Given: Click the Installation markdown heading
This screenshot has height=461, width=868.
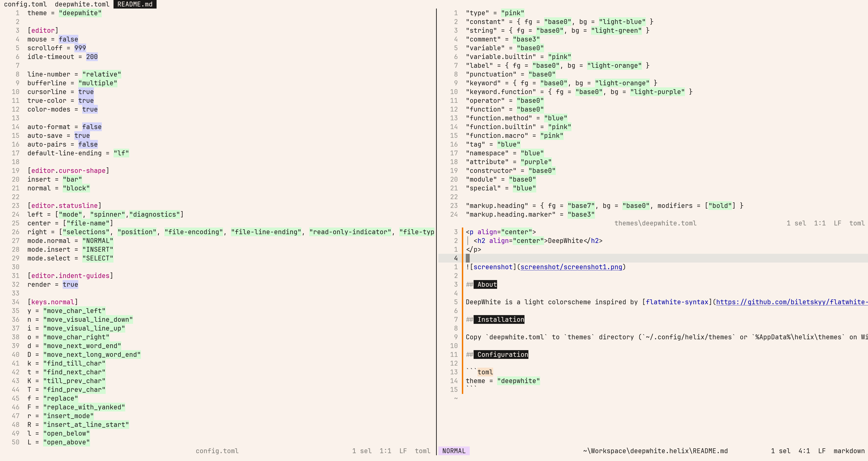Looking at the screenshot, I should 500,319.
